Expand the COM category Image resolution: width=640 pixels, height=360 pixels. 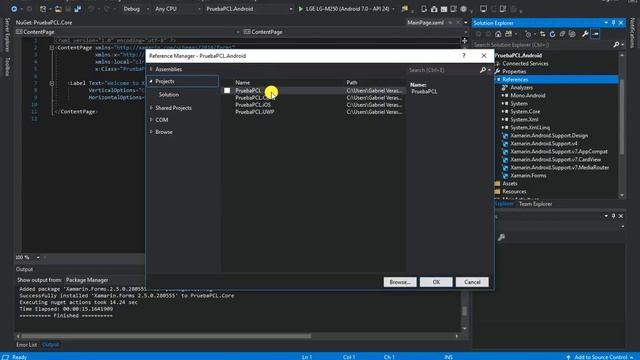[x=151, y=120]
